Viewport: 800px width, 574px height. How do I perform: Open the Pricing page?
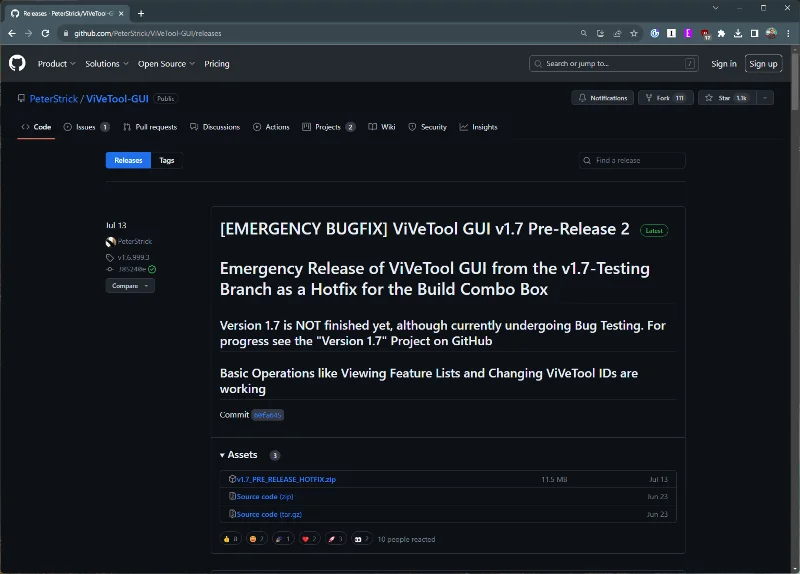[217, 64]
